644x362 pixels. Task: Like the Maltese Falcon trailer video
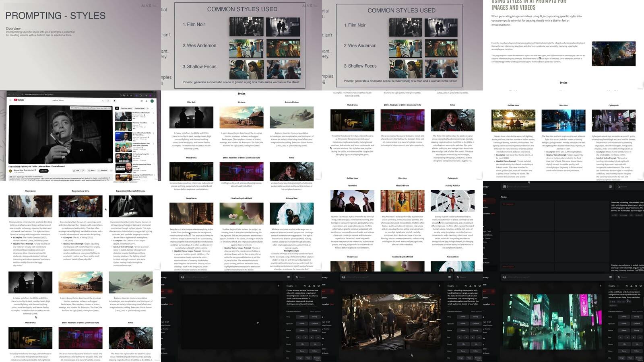(76, 171)
